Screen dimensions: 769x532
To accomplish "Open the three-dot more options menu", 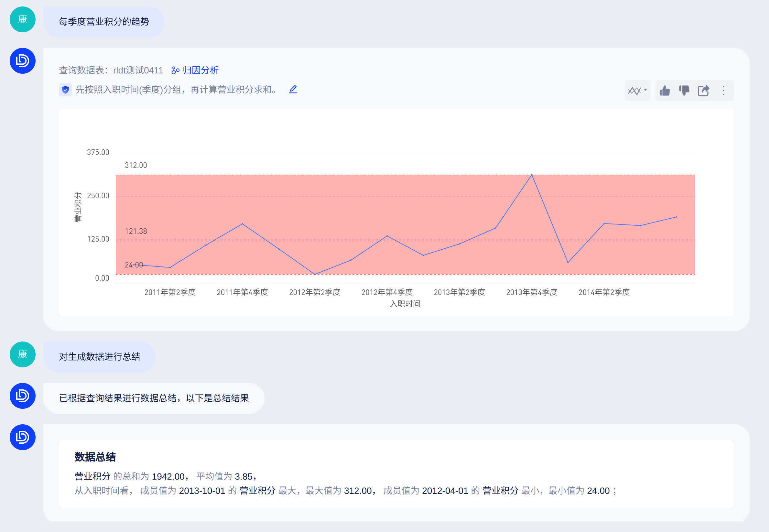I will point(723,91).
